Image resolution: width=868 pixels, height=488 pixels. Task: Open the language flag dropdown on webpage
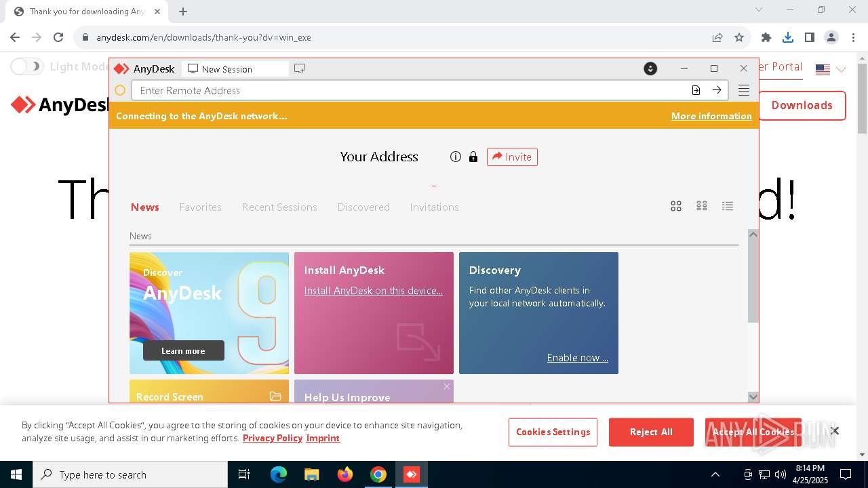[831, 69]
